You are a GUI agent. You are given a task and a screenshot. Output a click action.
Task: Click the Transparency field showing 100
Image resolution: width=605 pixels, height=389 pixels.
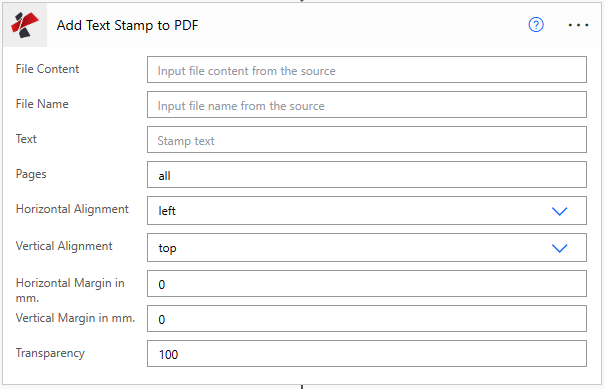click(367, 353)
